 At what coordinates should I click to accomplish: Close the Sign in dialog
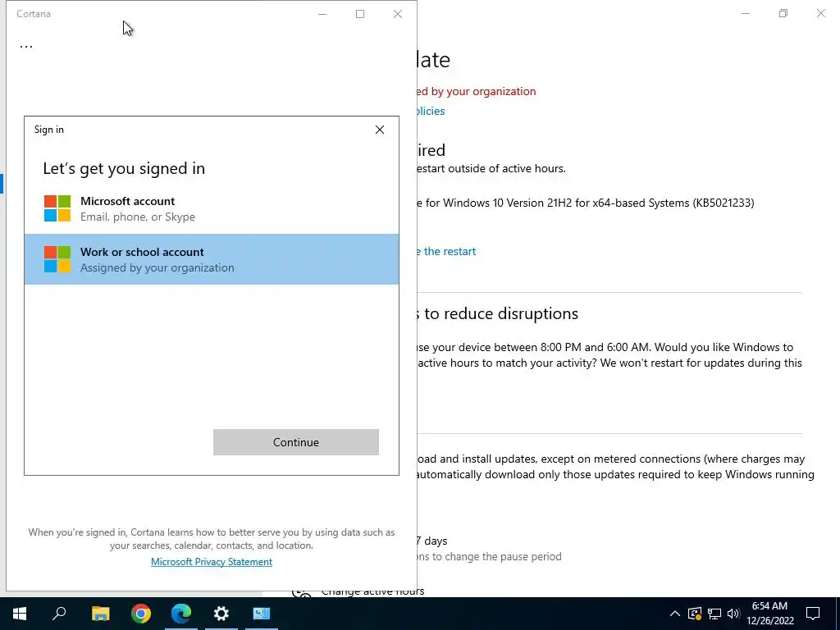pos(380,130)
